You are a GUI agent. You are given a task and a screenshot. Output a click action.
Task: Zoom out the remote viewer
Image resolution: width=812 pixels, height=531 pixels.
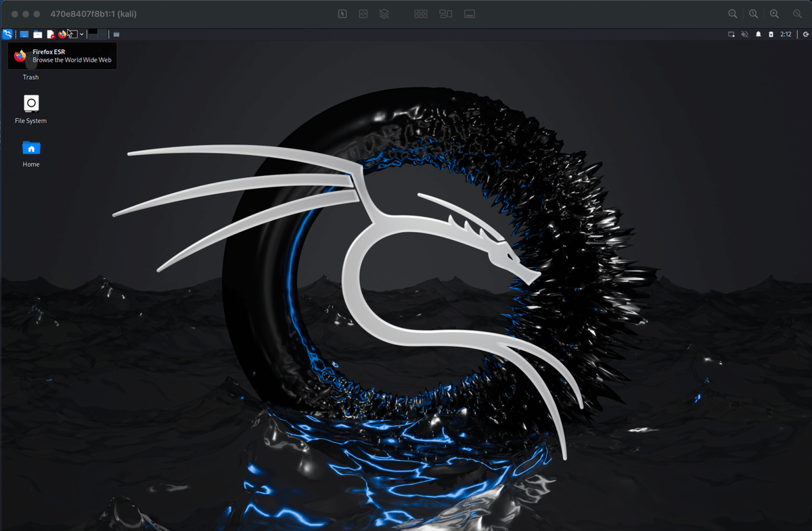coord(733,14)
